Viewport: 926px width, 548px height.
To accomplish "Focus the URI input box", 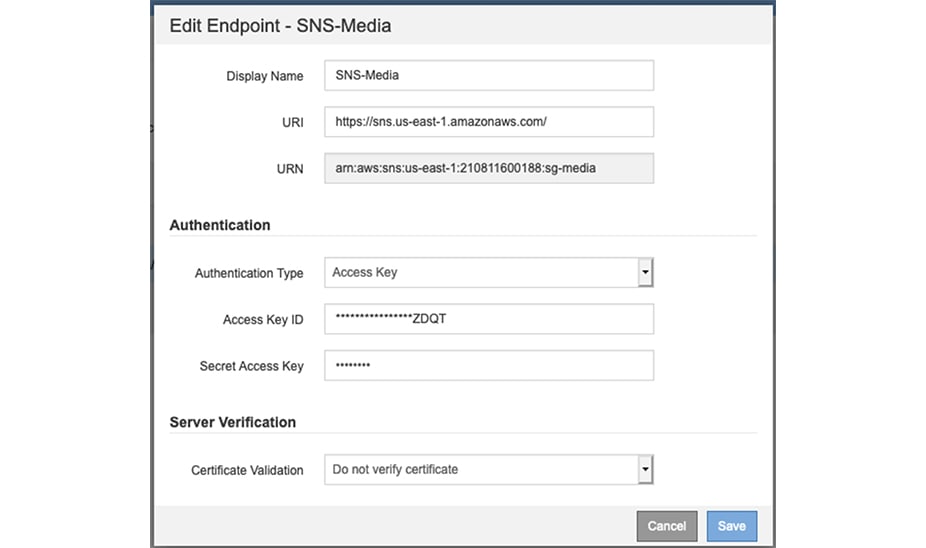I will pos(488,122).
